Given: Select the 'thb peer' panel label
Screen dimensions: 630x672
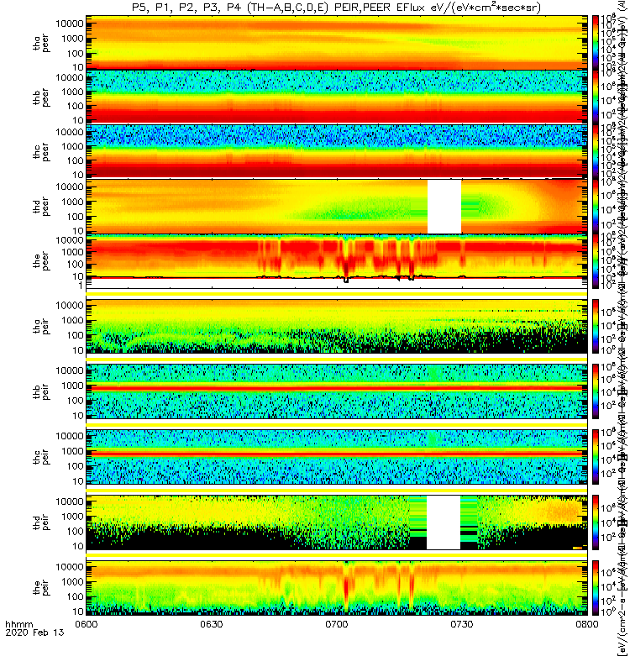Looking at the screenshot, I should tap(41, 97).
